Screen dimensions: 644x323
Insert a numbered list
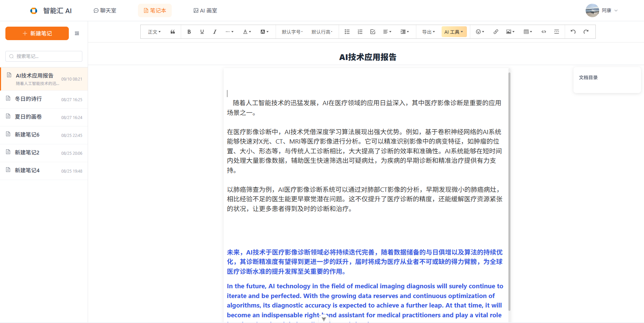point(360,32)
